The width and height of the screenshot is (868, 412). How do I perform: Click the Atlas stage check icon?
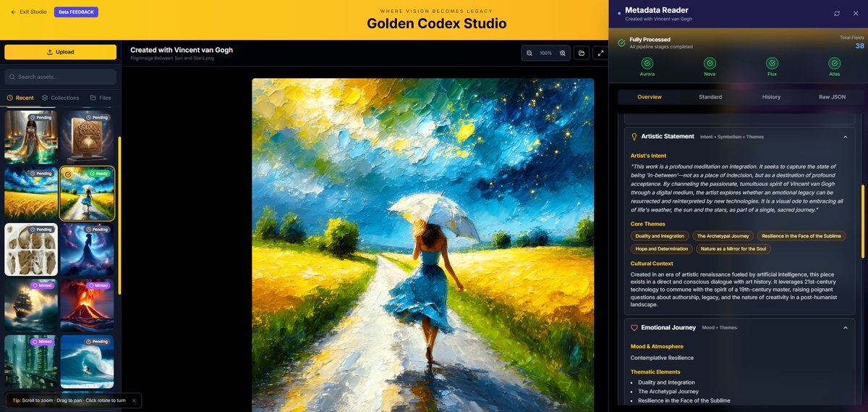(x=835, y=63)
